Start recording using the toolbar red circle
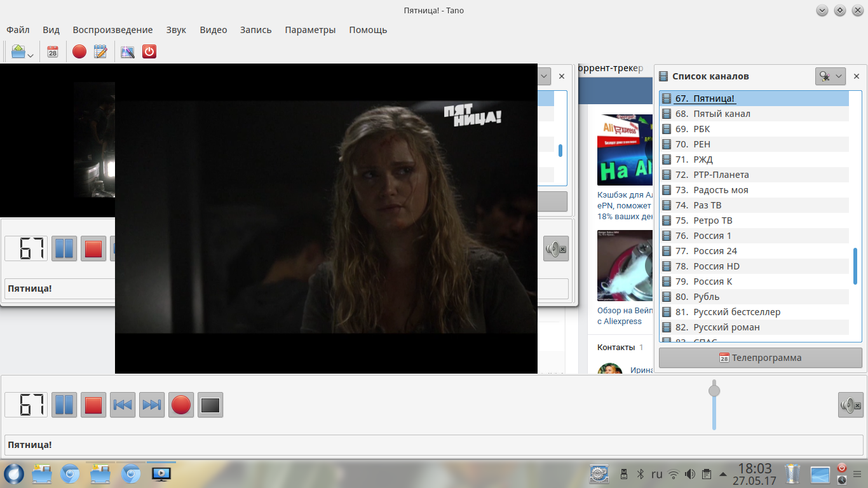Viewport: 868px width, 488px height. 79,51
